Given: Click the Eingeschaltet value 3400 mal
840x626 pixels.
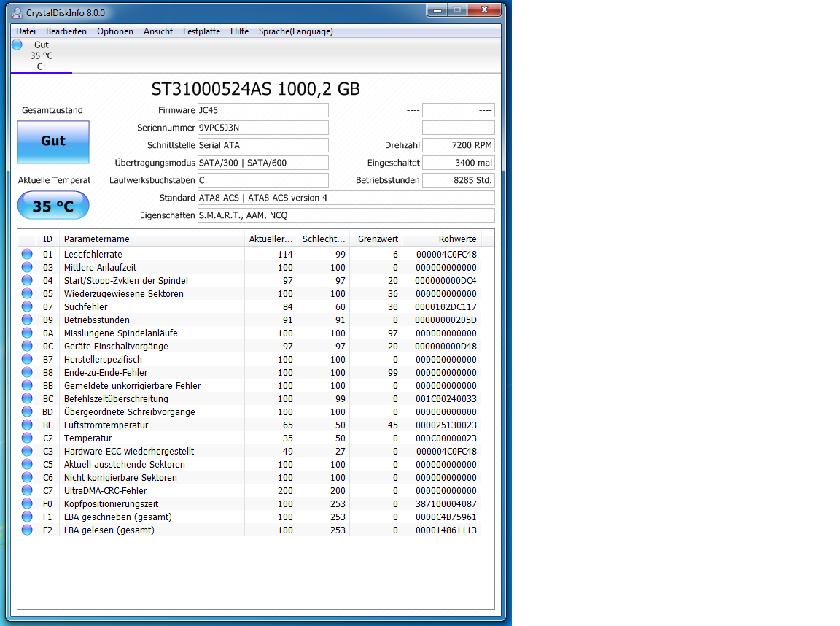Looking at the screenshot, I should click(459, 163).
